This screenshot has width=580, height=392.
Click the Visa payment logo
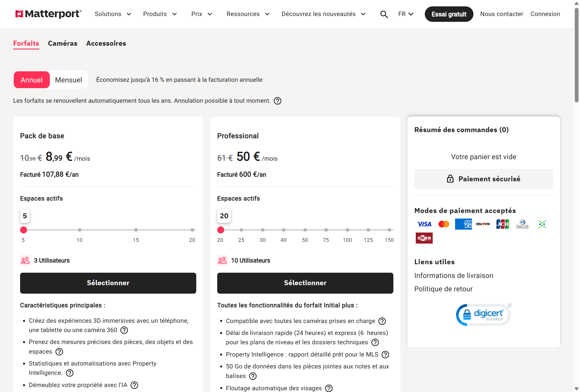pos(424,224)
